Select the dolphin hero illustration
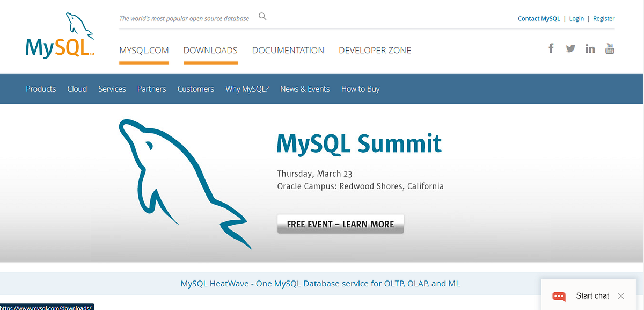644x310 pixels. click(185, 185)
